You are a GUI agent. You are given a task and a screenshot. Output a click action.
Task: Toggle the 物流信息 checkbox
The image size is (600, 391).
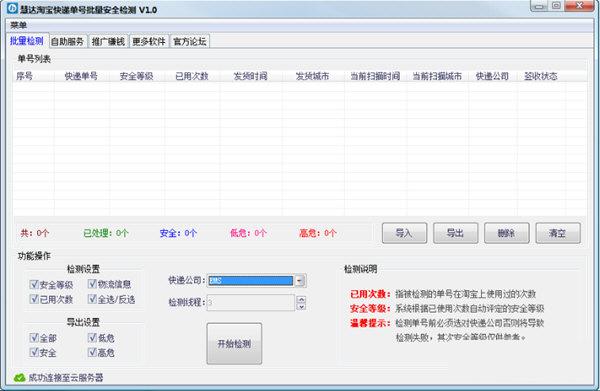pyautogui.click(x=92, y=284)
